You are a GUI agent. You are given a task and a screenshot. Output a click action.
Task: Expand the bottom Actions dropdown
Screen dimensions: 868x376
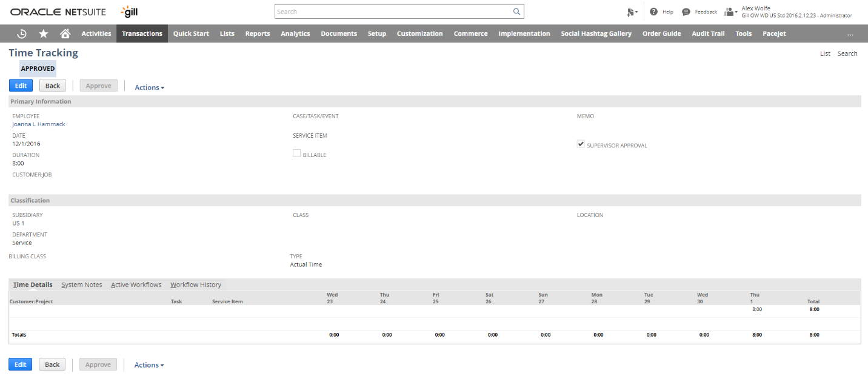pyautogui.click(x=149, y=365)
